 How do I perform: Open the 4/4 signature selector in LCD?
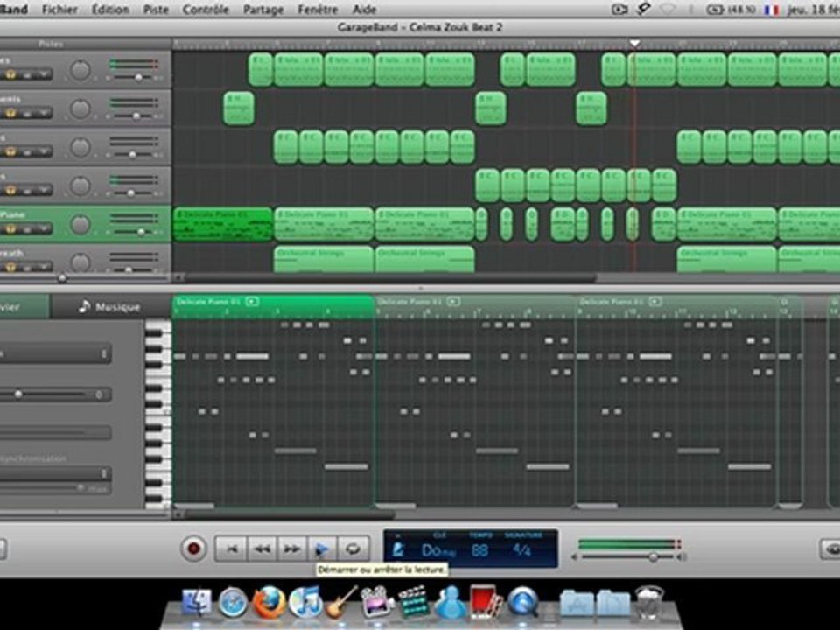pyautogui.click(x=521, y=549)
